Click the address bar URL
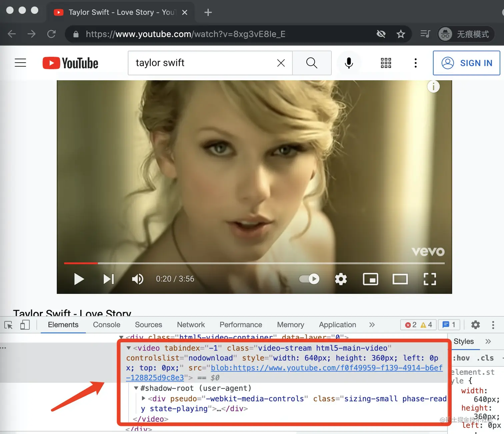The height and width of the screenshot is (434, 504). click(x=185, y=34)
